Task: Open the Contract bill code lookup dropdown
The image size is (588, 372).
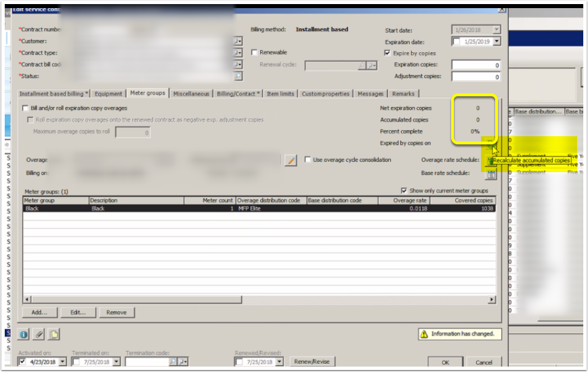Action: [238, 64]
